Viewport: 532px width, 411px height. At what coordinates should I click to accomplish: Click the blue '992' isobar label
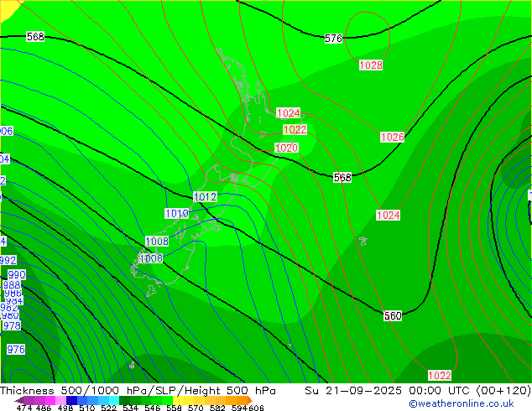(x=8, y=260)
